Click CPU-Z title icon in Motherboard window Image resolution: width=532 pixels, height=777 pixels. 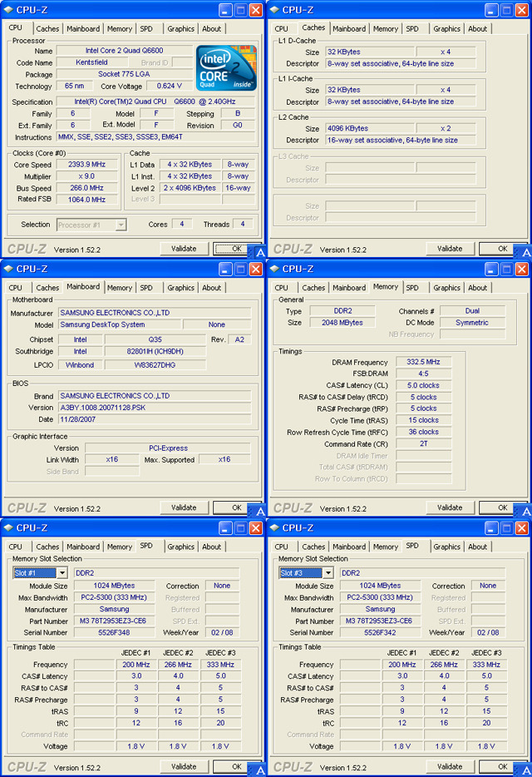point(8,269)
